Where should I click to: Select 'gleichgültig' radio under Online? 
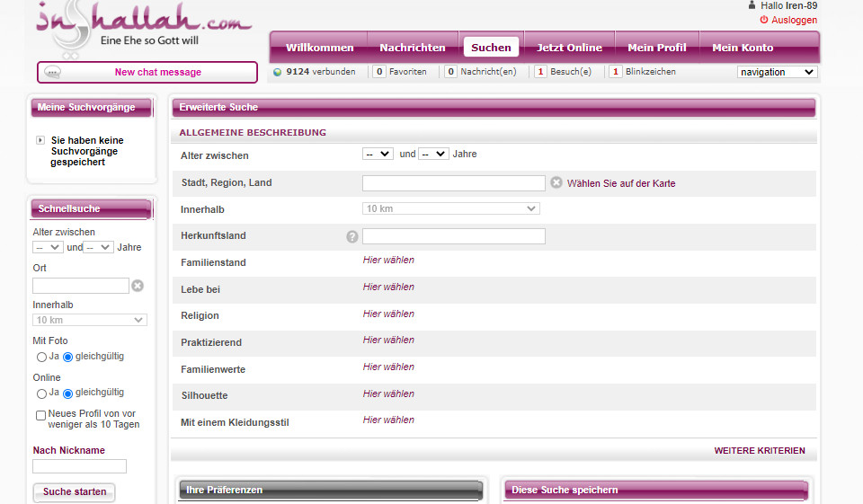67,393
